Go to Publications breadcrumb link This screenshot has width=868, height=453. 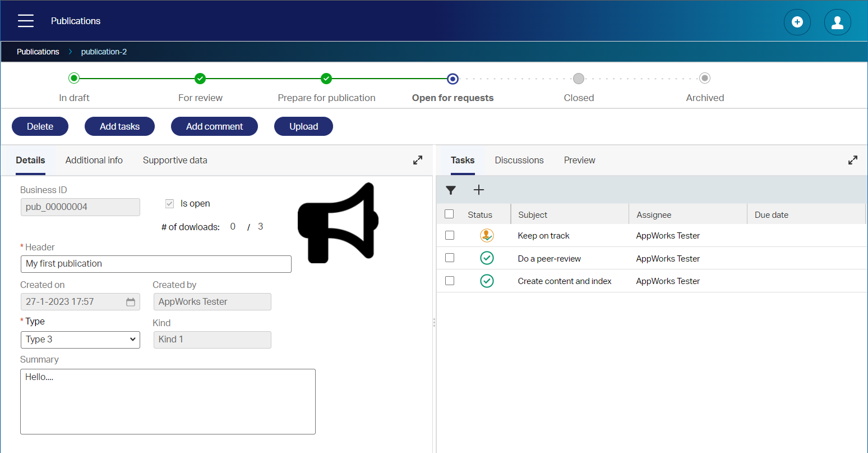point(38,52)
